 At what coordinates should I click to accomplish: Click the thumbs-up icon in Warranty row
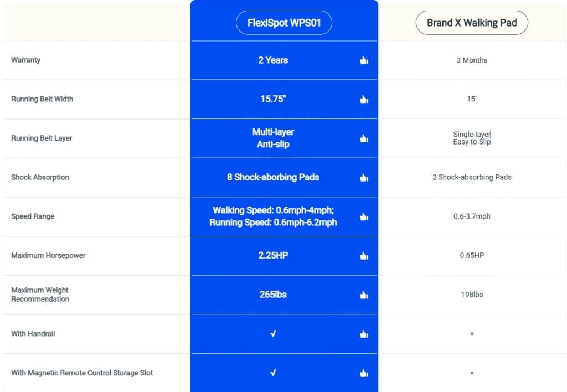click(364, 60)
